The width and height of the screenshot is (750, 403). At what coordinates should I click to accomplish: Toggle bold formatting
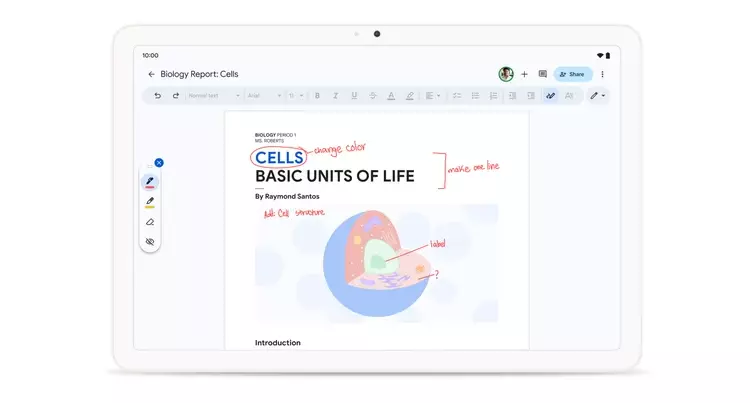[x=317, y=96]
